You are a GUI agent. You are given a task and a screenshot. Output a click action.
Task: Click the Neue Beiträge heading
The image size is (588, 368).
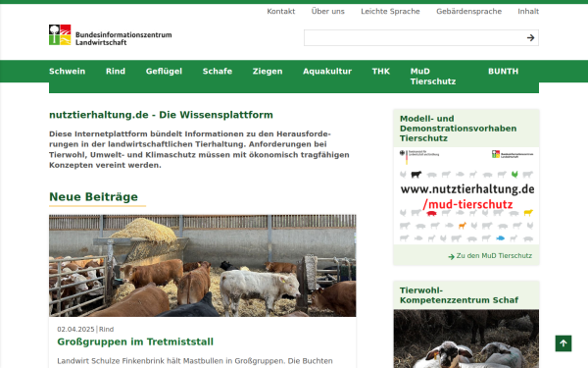point(94,197)
